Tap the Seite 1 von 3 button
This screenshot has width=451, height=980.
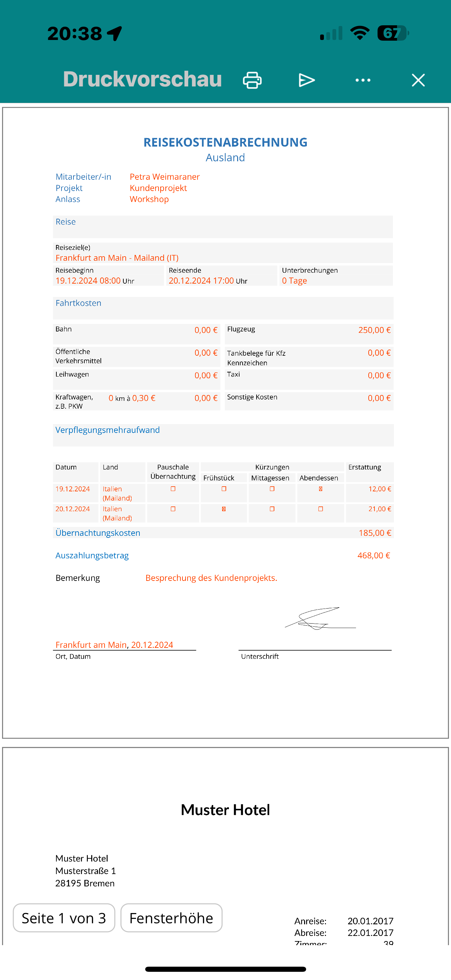pos(64,917)
